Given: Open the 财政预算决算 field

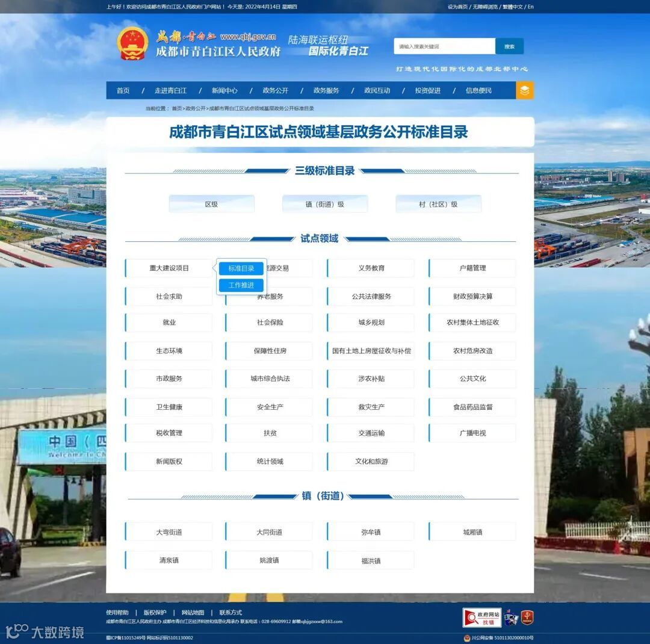Looking at the screenshot, I should (x=472, y=297).
